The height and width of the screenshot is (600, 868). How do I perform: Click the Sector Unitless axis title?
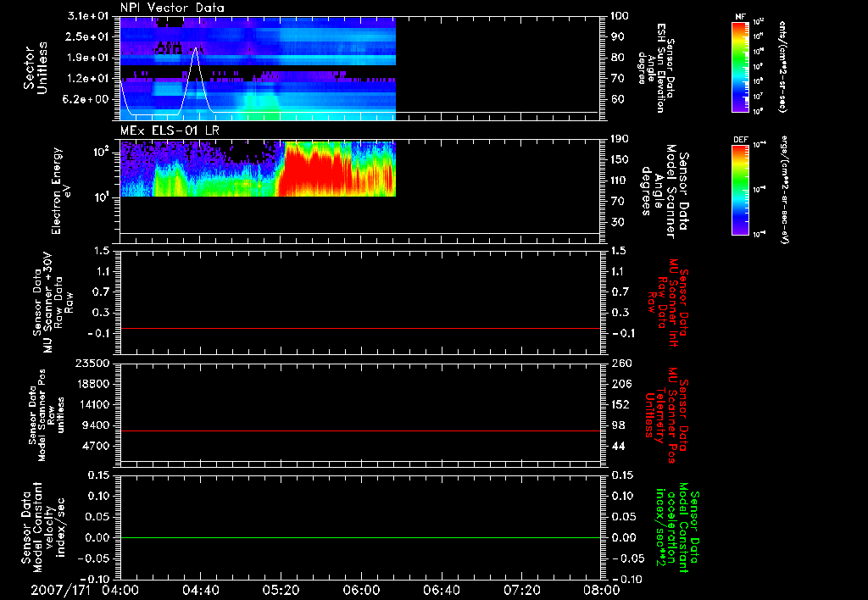(36, 68)
